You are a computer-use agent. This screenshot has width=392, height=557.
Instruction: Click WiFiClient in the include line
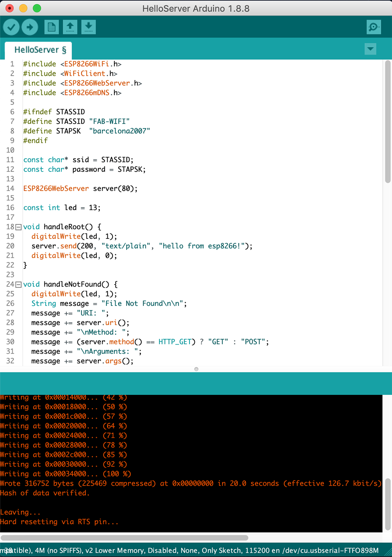point(85,74)
